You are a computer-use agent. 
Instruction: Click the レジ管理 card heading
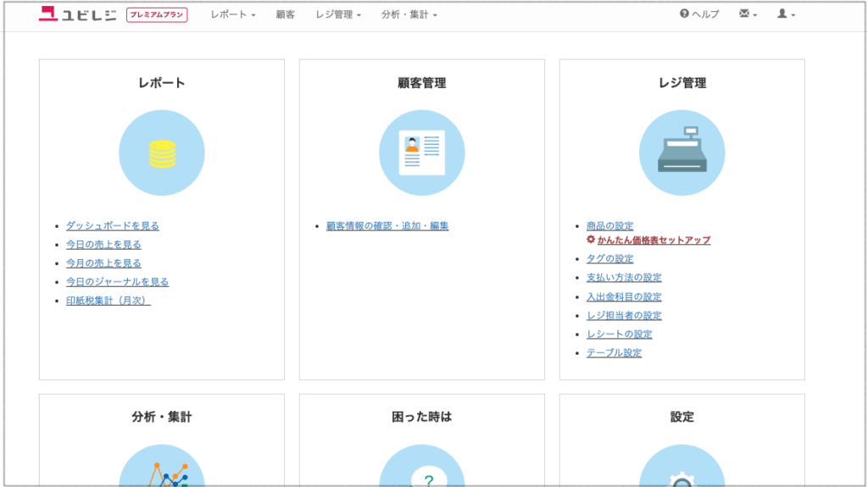click(682, 83)
